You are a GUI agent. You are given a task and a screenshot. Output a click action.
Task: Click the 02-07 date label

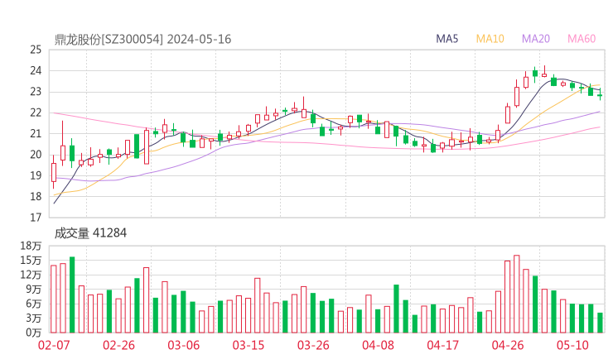[x=54, y=345]
